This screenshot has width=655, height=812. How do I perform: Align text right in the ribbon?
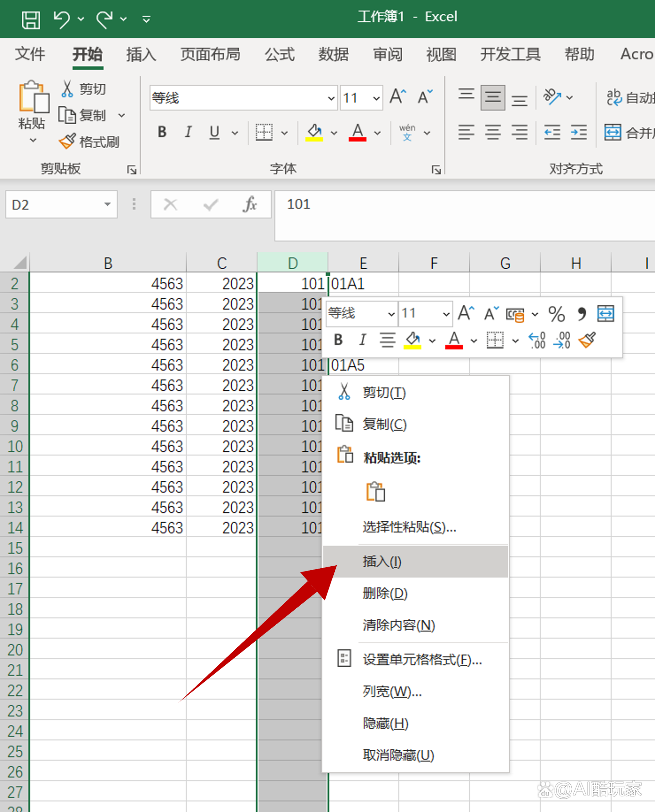[519, 132]
